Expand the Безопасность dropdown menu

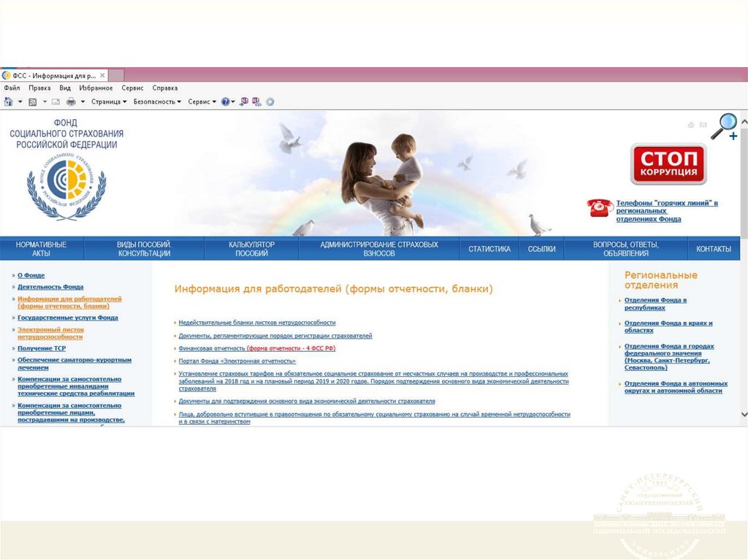[157, 102]
